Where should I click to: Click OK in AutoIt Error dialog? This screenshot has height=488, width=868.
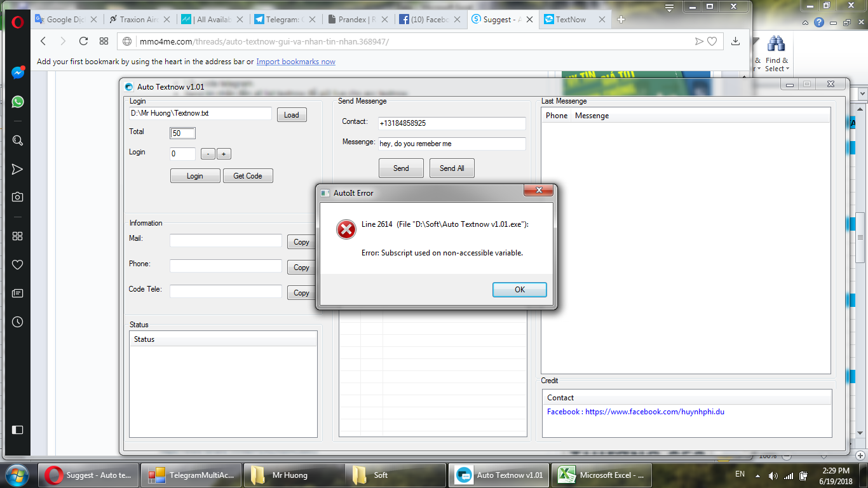[x=520, y=290]
